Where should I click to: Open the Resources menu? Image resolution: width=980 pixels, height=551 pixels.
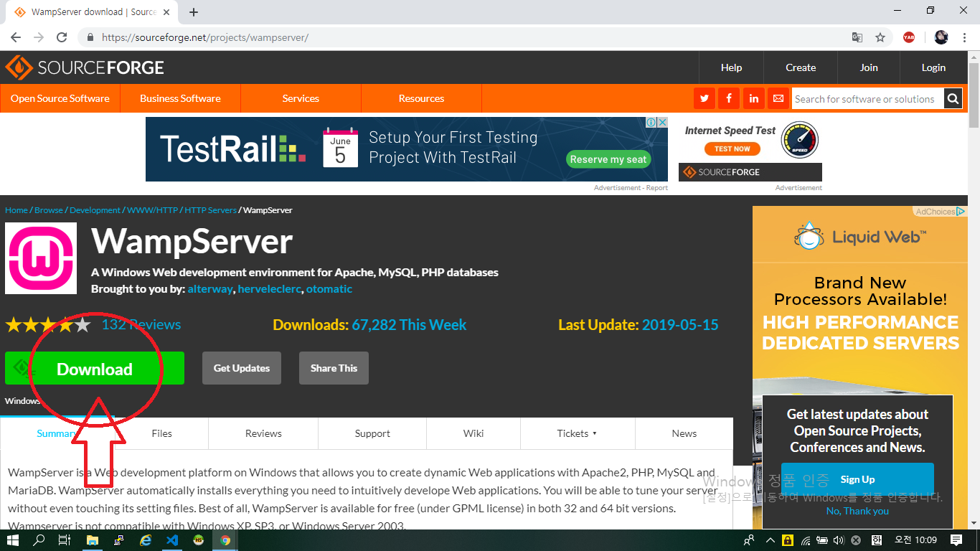pos(421,98)
